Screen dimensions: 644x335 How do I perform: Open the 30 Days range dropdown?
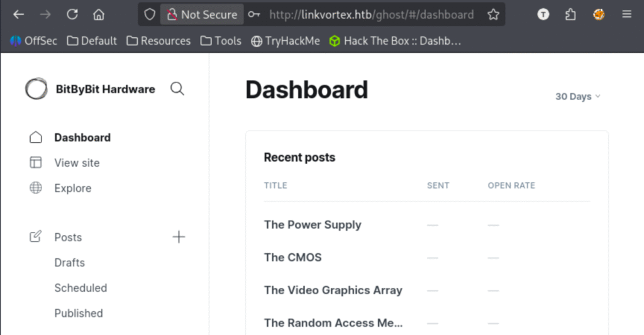(x=577, y=97)
